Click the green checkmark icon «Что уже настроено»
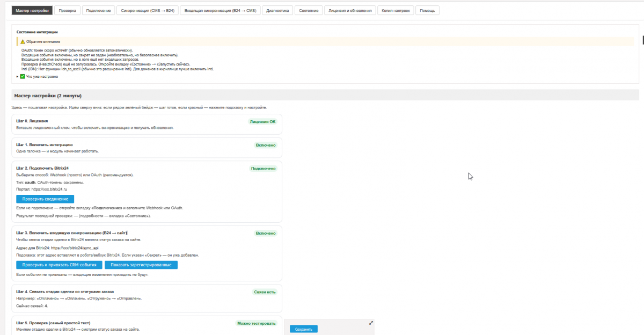 coord(23,77)
